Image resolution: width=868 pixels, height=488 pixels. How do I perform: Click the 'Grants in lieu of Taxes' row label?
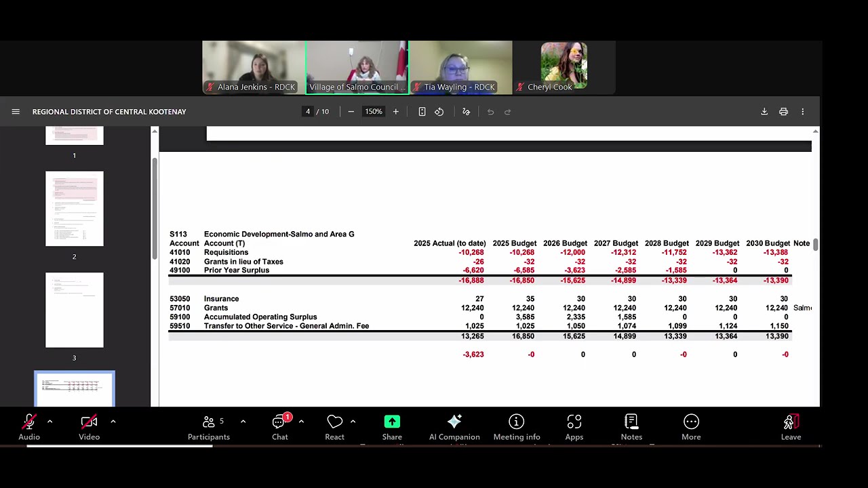pos(243,262)
